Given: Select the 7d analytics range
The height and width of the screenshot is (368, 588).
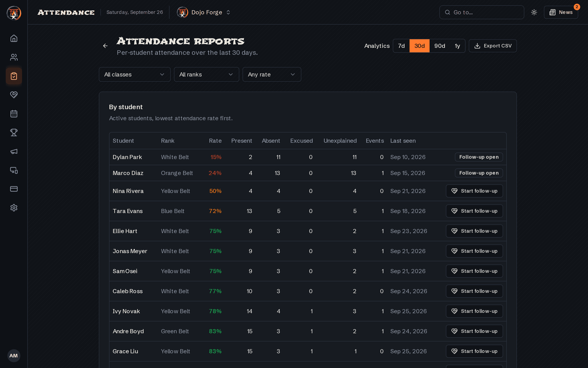Looking at the screenshot, I should click(401, 46).
